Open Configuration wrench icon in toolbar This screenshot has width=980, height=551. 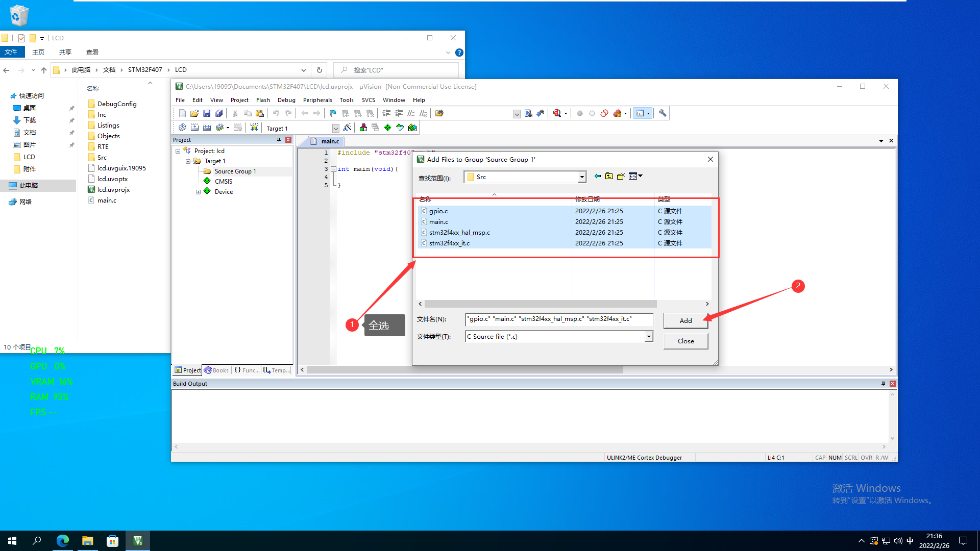[663, 113]
